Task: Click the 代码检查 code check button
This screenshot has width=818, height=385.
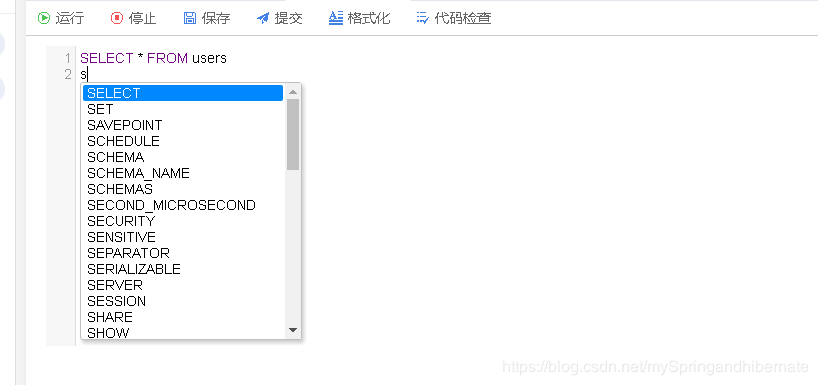Action: tap(454, 18)
